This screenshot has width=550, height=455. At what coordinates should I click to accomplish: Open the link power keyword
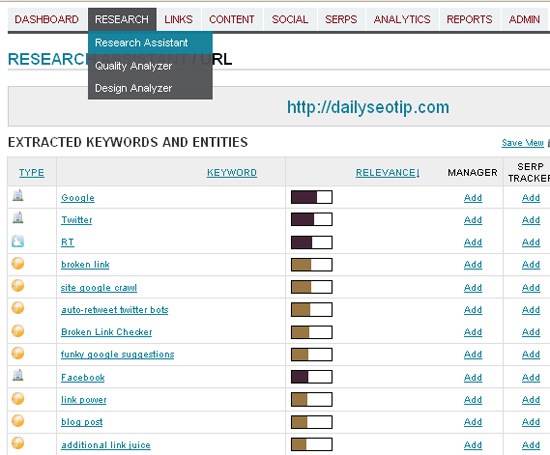click(83, 400)
